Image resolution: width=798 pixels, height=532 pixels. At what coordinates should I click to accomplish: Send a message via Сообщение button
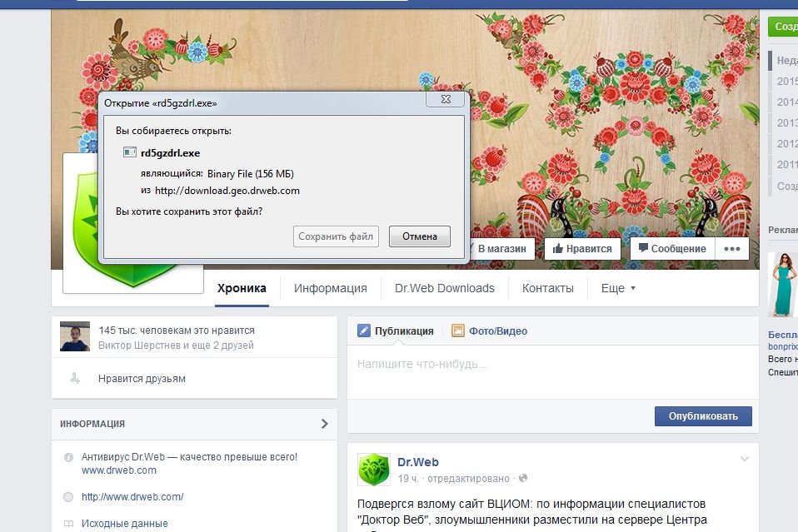click(672, 249)
